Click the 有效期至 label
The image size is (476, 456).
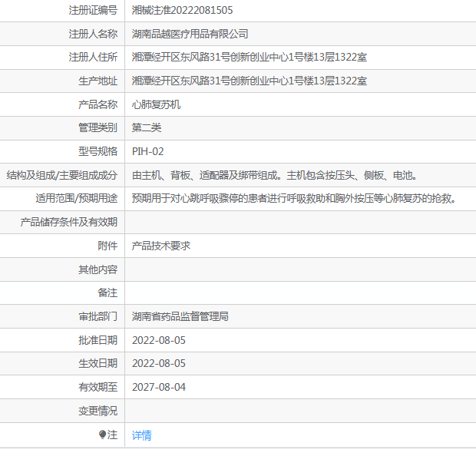[98, 387]
